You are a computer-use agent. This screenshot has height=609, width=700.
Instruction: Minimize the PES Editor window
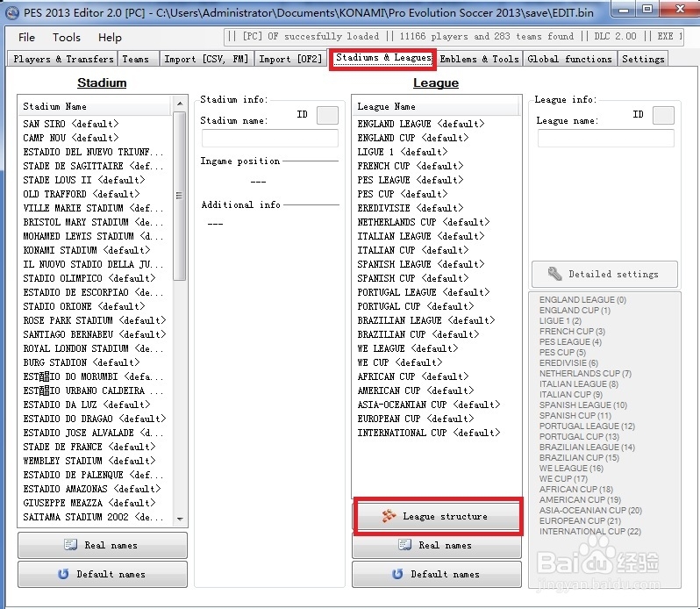tap(624, 10)
